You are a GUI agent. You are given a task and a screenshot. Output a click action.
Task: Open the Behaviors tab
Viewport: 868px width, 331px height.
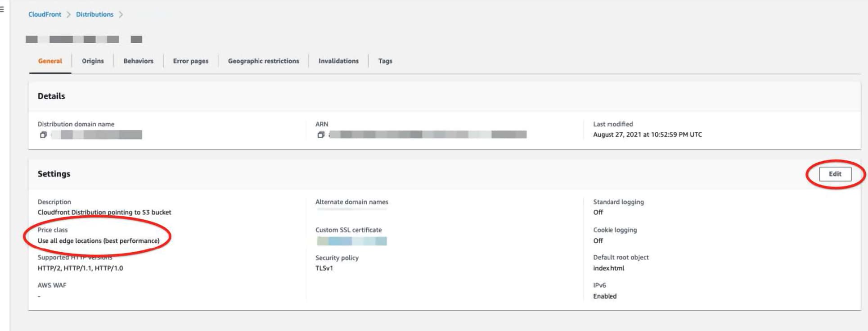pos(138,61)
